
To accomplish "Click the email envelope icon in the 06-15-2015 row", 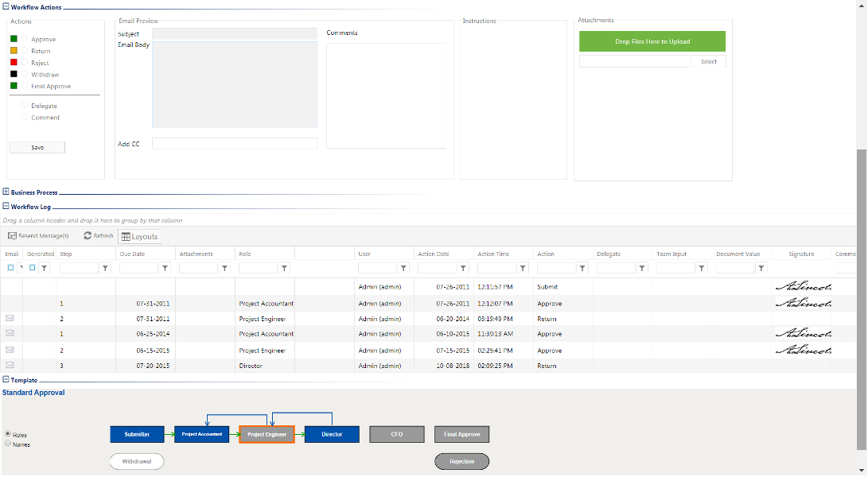I will click(x=10, y=350).
